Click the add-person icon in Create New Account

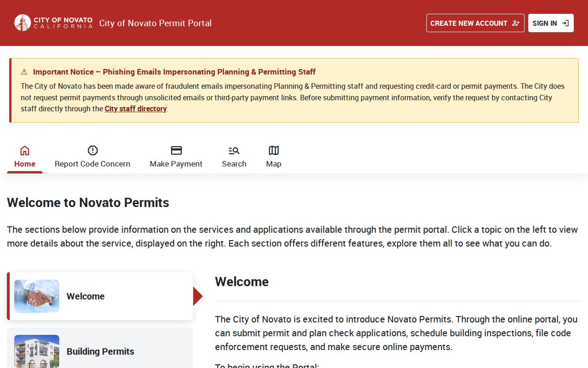click(515, 23)
